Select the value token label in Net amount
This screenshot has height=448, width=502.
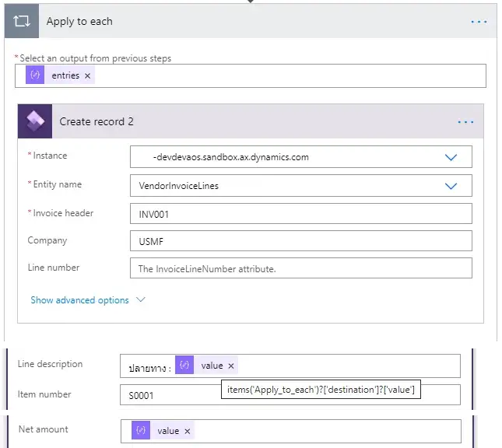pos(168,431)
